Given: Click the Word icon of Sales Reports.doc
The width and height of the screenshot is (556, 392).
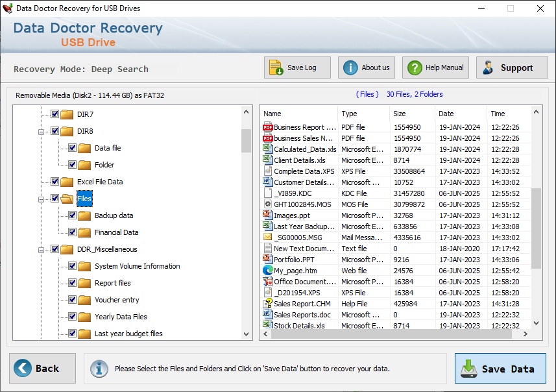Looking at the screenshot, I should [x=268, y=314].
